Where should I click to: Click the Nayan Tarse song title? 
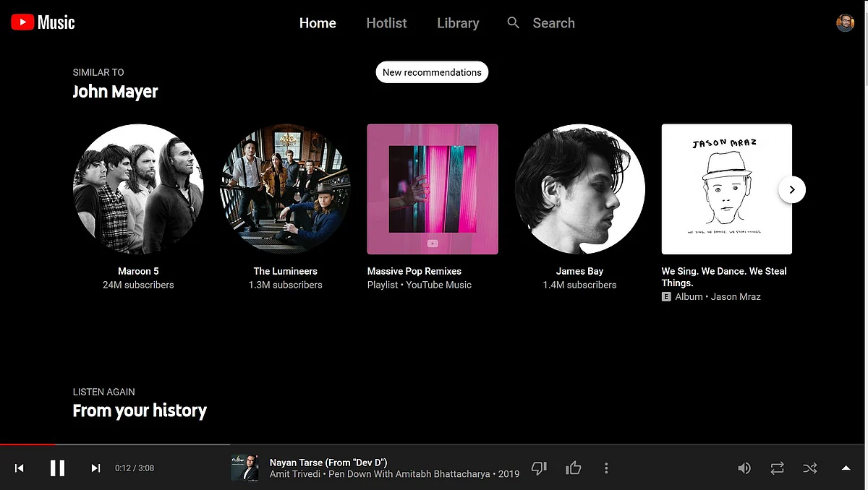pyautogui.click(x=328, y=463)
